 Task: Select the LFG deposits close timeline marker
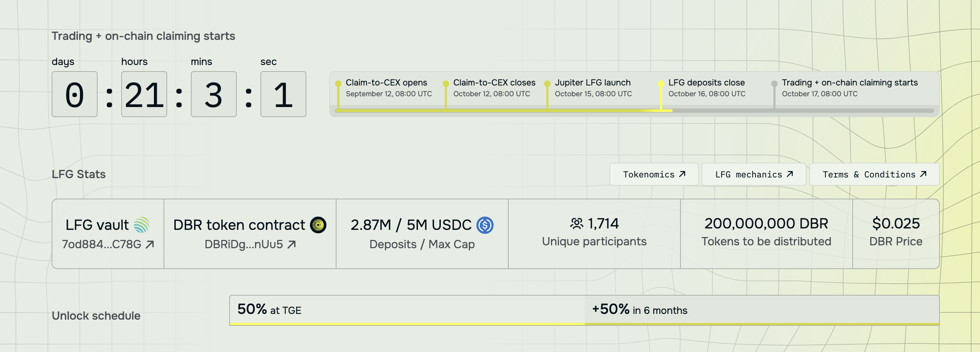pyautogui.click(x=661, y=83)
